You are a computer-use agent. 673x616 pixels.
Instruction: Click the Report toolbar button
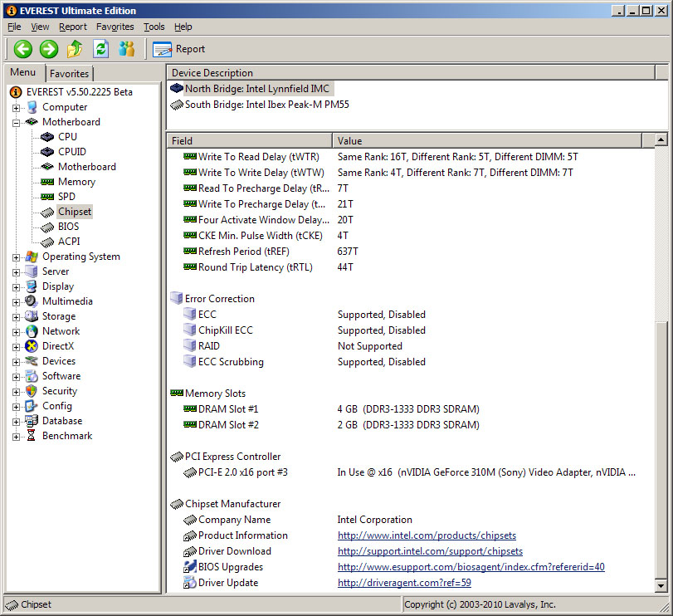179,49
